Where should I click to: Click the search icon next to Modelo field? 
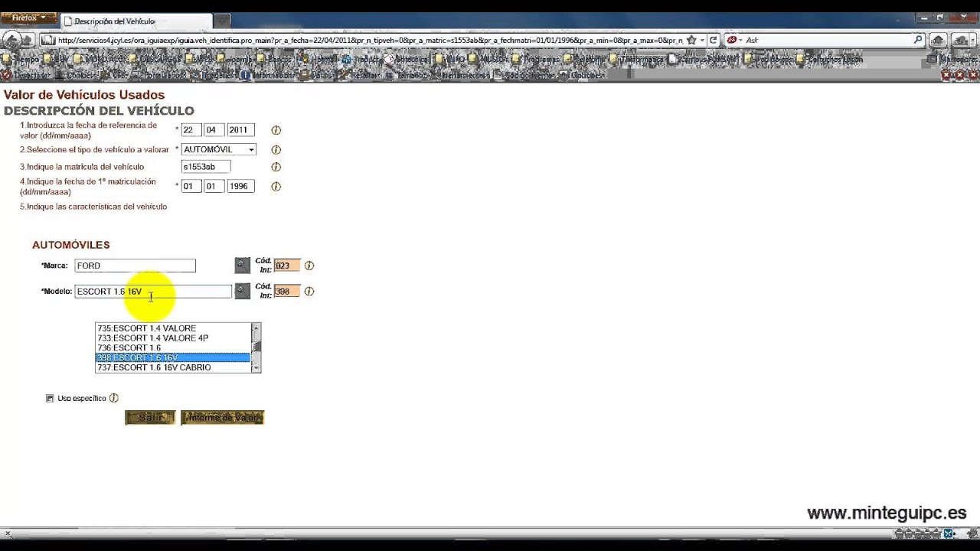pyautogui.click(x=242, y=291)
